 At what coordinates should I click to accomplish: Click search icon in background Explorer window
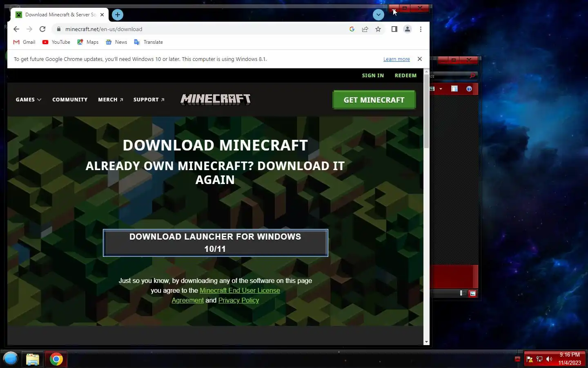pyautogui.click(x=472, y=76)
